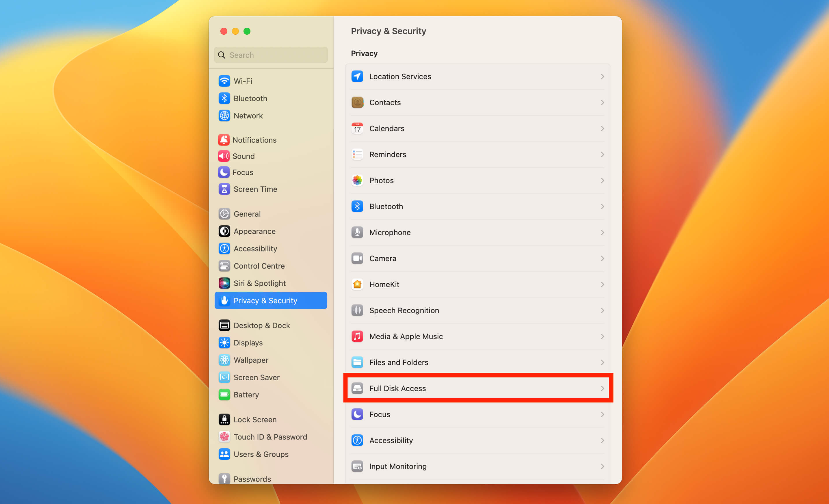The image size is (829, 504).
Task: Open the Photos privacy settings
Action: (x=478, y=180)
